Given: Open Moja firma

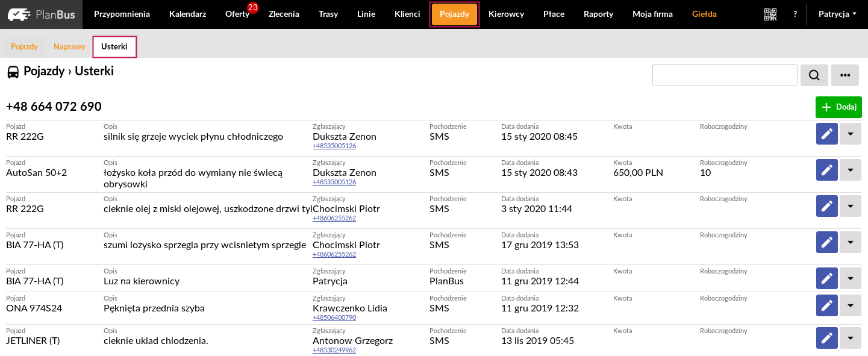Looking at the screenshot, I should pos(652,14).
